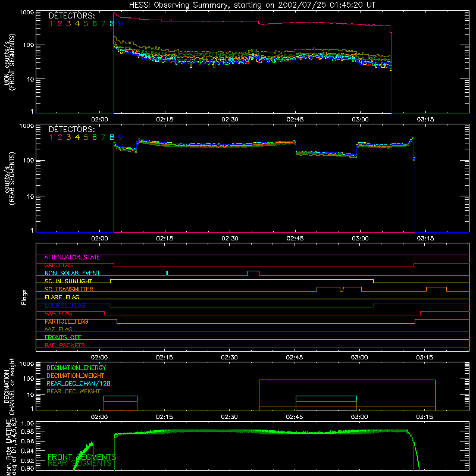This screenshot has height=476, width=476.
Task: Click the FRONTS_OFF flag label
Action: tap(63, 337)
